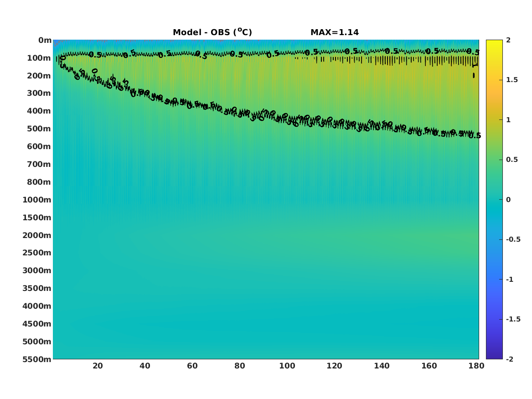Click the "2500m" depth axis label

tap(37, 253)
